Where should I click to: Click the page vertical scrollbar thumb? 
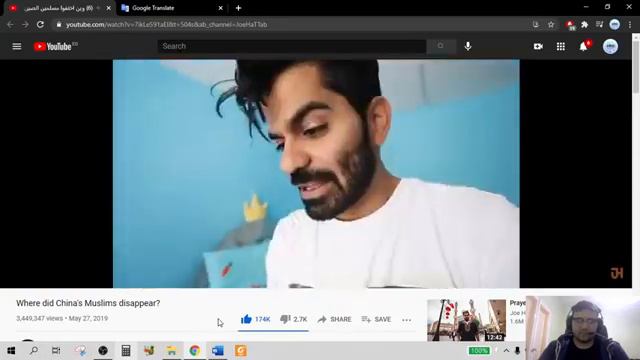[x=636, y=67]
